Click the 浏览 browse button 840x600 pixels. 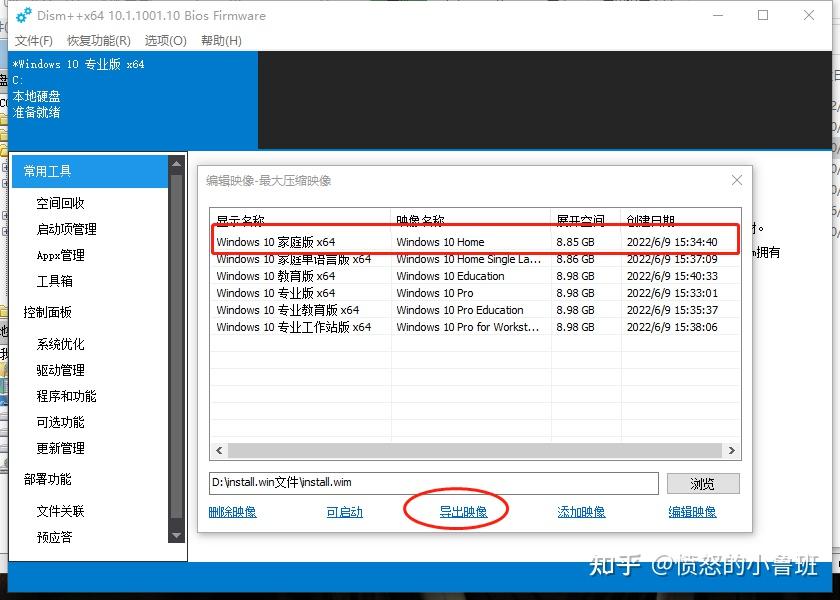(x=703, y=484)
